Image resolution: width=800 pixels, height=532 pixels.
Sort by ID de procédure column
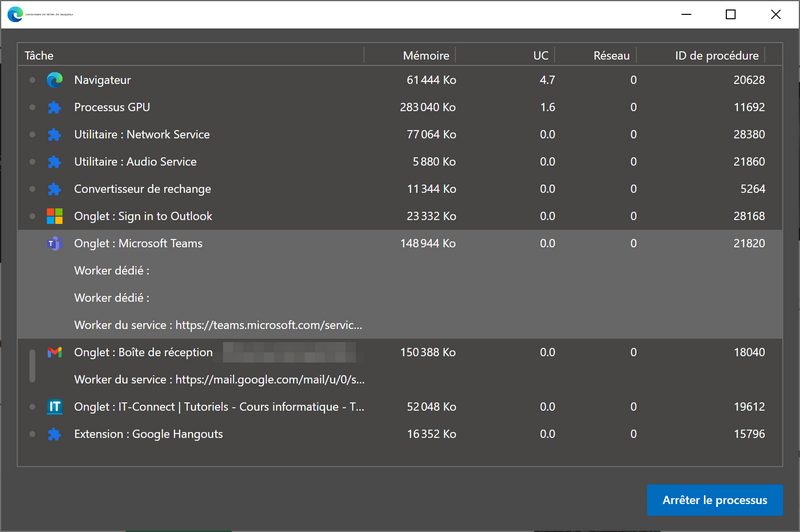click(716, 56)
